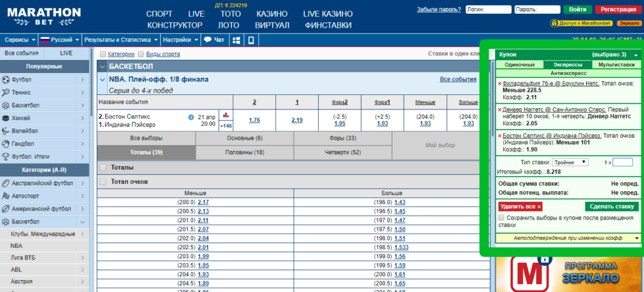The height and width of the screenshot is (292, 644).
Task: Collapse the БАСКЕТБОЛ section chevron
Action: click(103, 65)
